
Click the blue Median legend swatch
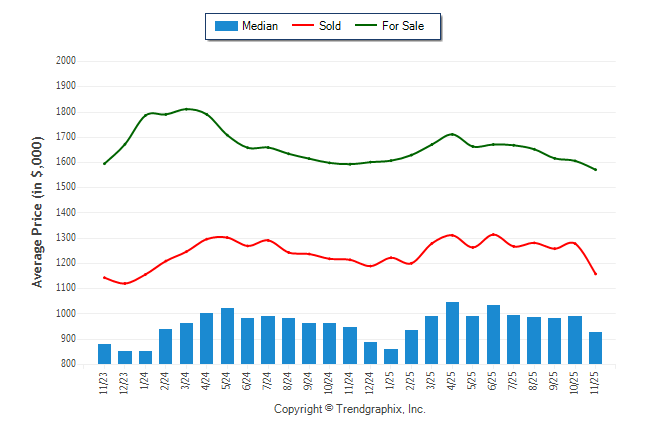coord(226,26)
